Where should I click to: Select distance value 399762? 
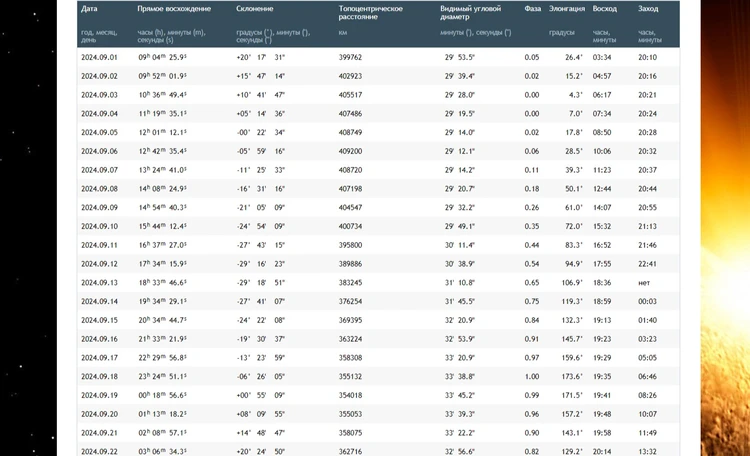tap(351, 57)
